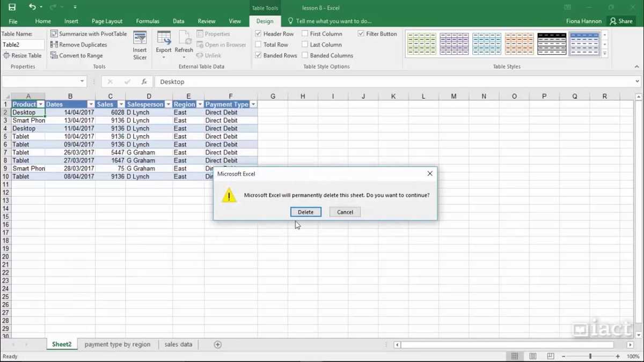Click the Save icon in Quick Access Toolbar
The width and height of the screenshot is (644, 362).
pos(12,8)
